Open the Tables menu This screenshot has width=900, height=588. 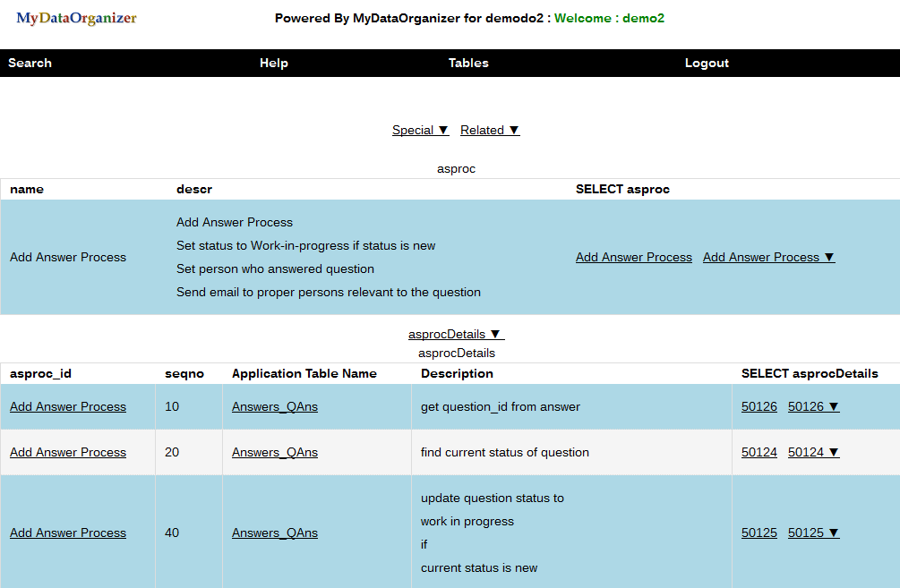click(468, 63)
